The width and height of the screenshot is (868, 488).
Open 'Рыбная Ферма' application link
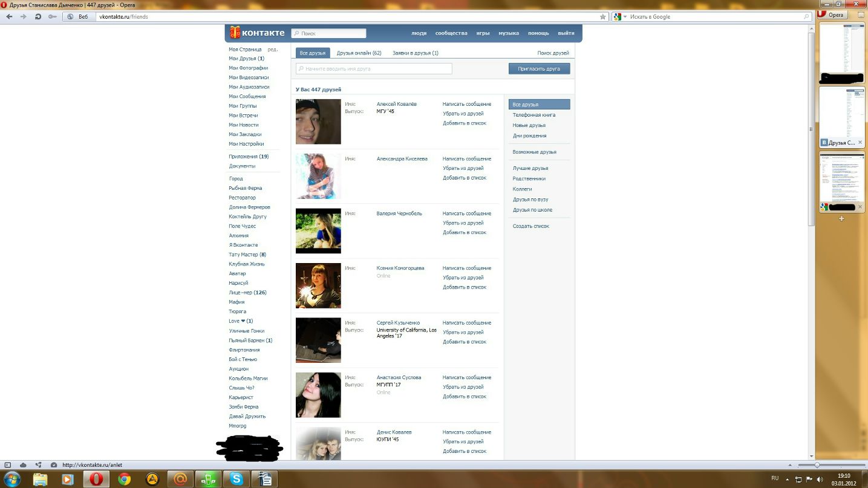tap(245, 188)
